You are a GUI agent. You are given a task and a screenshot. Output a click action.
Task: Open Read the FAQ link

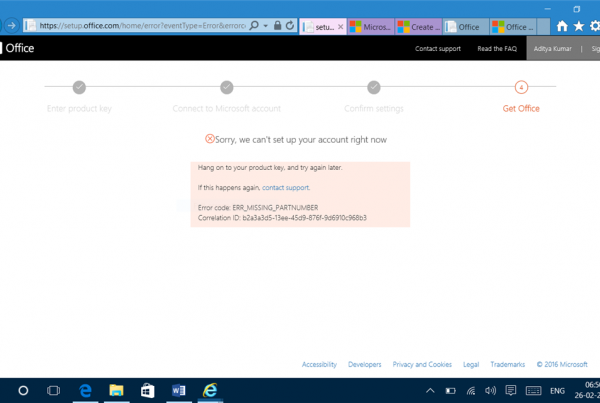pos(497,49)
